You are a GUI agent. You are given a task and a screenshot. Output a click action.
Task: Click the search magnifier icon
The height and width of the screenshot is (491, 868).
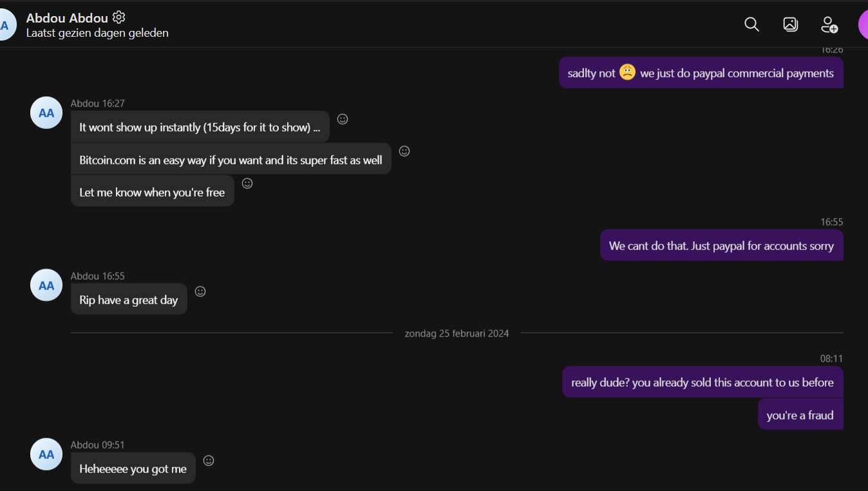tap(751, 24)
